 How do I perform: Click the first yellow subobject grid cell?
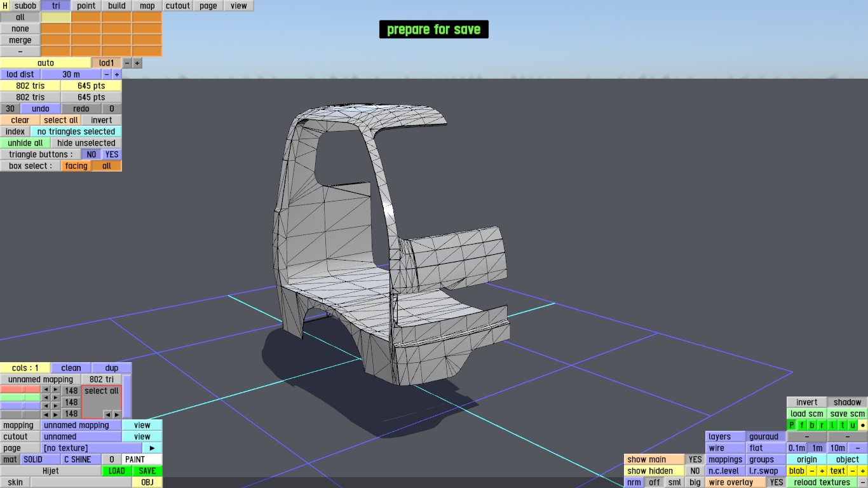(x=56, y=17)
